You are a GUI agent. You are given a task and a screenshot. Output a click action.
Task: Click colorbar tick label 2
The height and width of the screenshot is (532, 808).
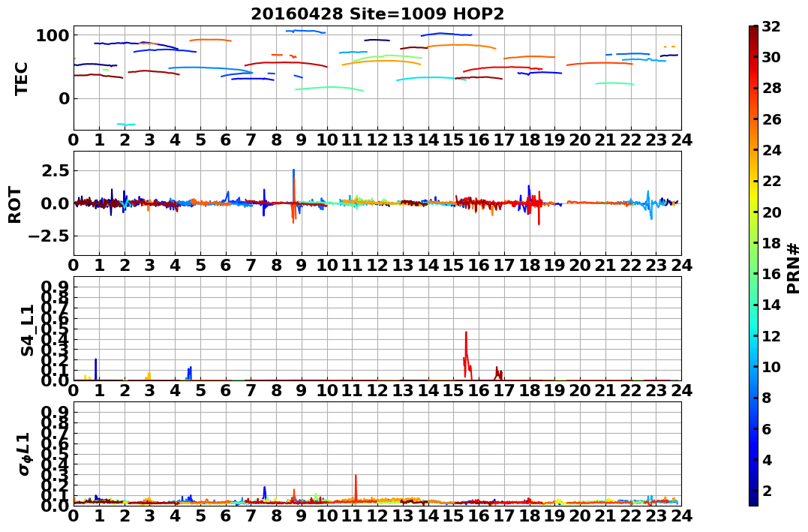(x=767, y=490)
